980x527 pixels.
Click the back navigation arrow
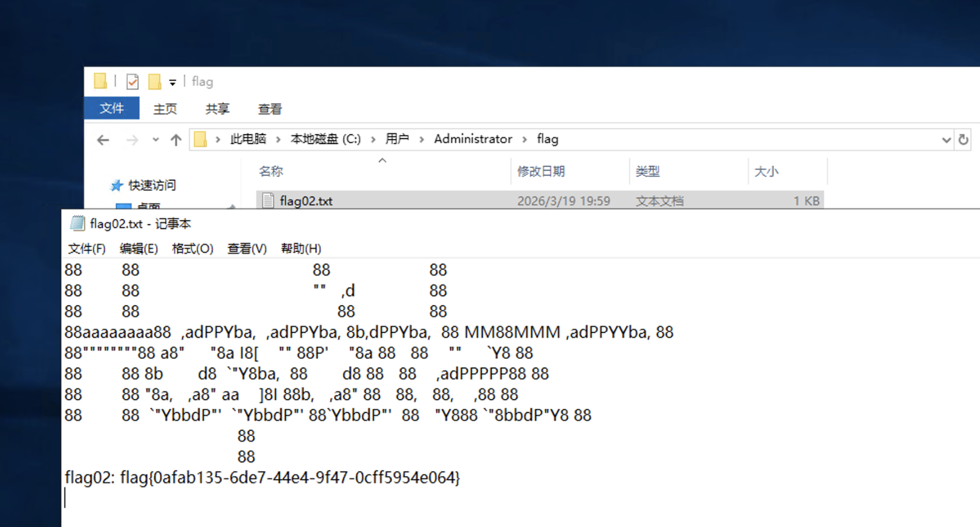pos(103,140)
